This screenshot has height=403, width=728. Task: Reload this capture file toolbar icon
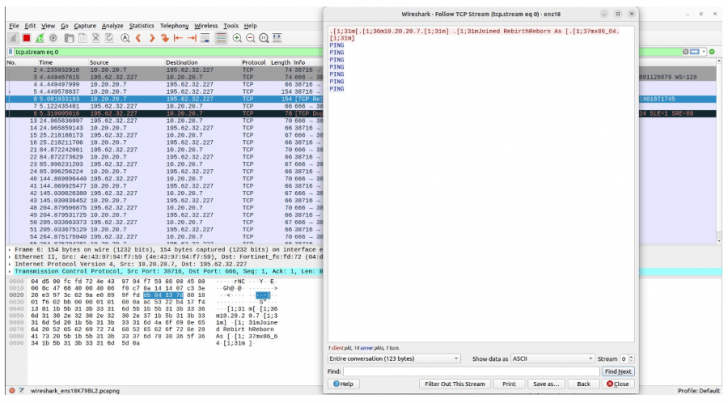click(109, 38)
